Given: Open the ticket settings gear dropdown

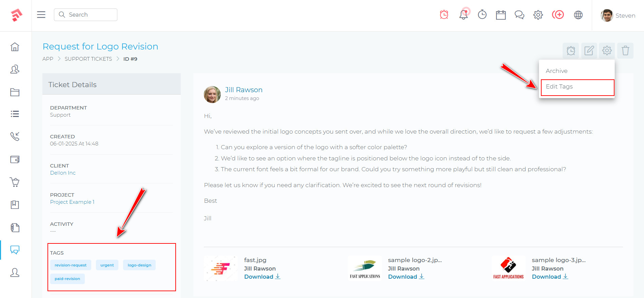Looking at the screenshot, I should click(607, 51).
